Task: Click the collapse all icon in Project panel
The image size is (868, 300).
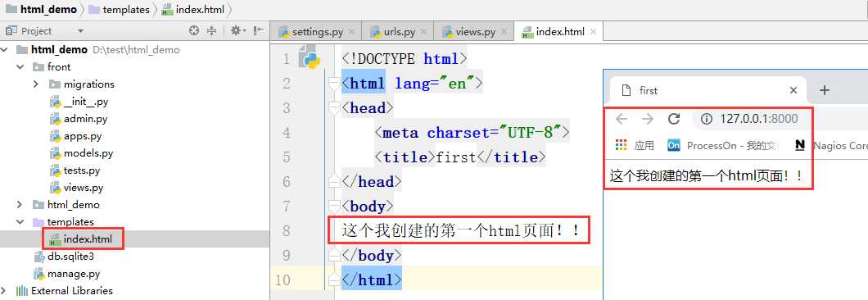Action: tap(211, 31)
